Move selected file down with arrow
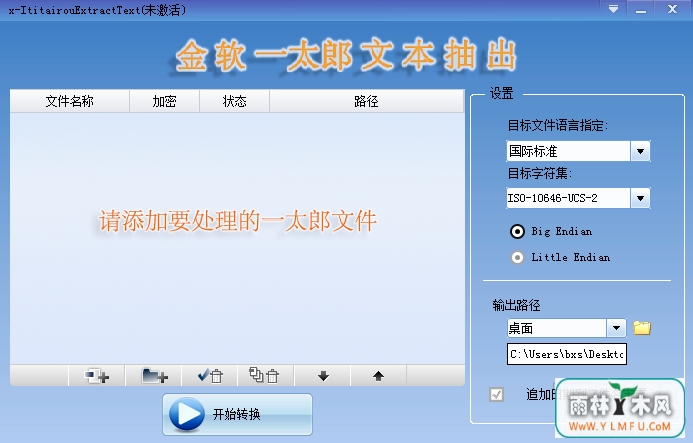Screen dimensions: 693x443 [x=323, y=376]
